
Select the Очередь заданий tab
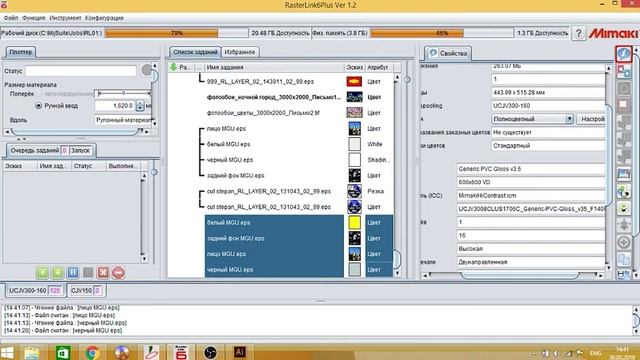(35, 150)
